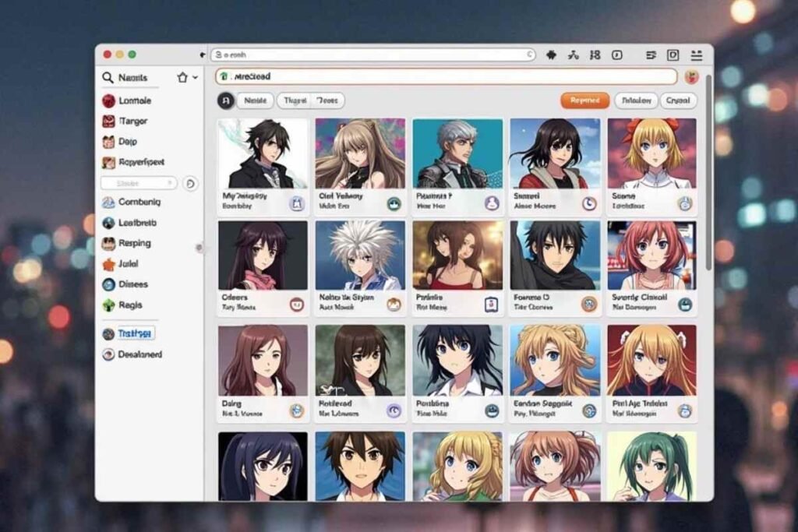Viewport: 798px width, 532px height.
Task: Click the back arrow beside the address bar
Action: [203, 55]
